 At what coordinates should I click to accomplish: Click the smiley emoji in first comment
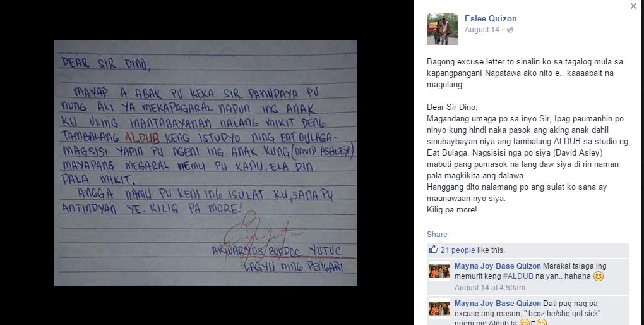coord(599,276)
